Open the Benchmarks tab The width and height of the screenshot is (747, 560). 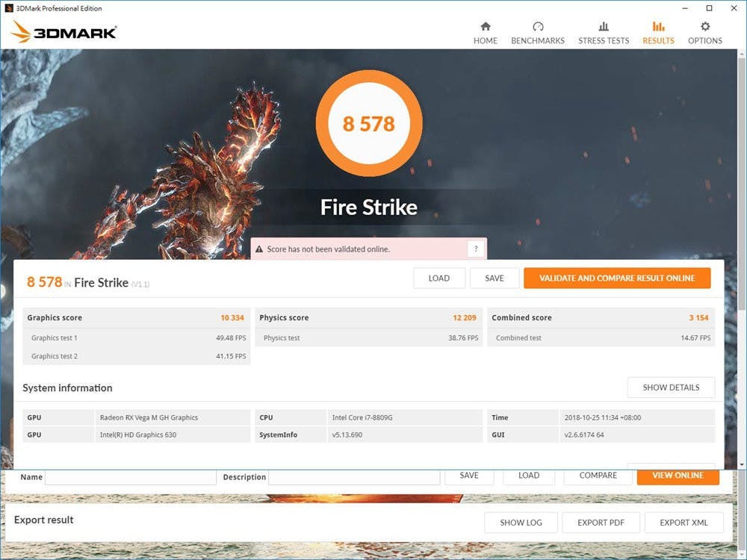point(537,33)
